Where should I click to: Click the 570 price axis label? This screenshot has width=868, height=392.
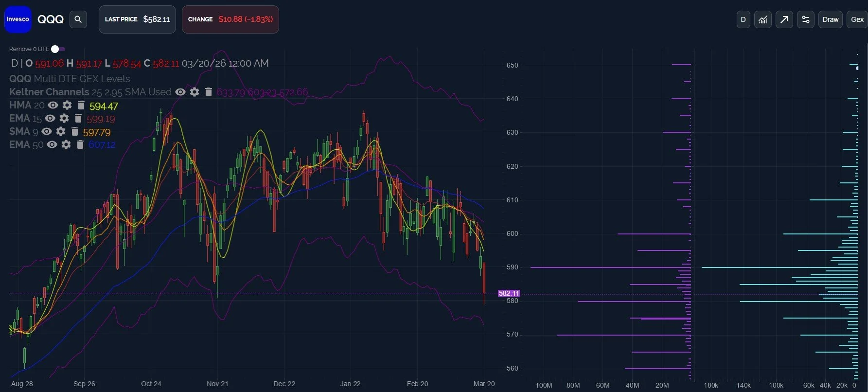(513, 335)
